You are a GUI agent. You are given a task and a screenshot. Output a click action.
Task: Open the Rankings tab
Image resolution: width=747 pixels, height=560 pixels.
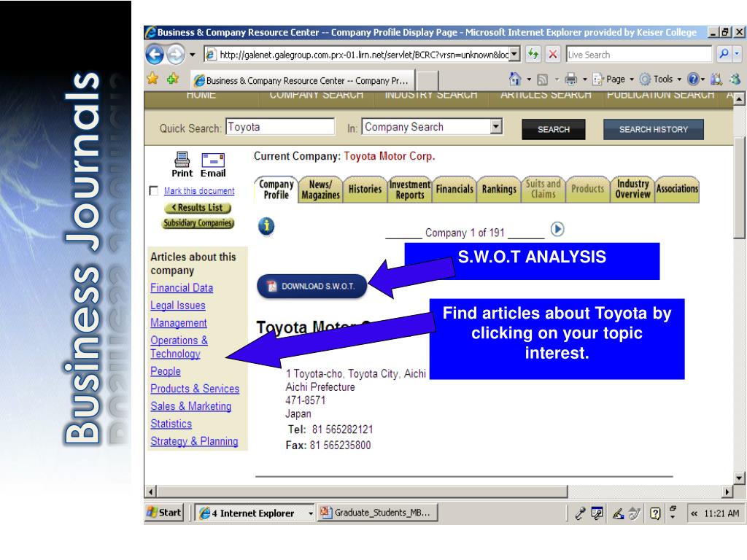point(499,190)
